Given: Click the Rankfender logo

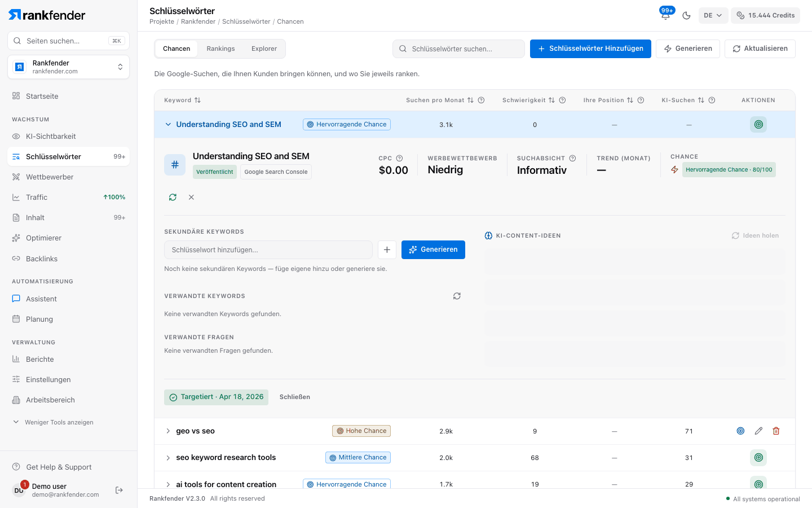Looking at the screenshot, I should pyautogui.click(x=47, y=15).
